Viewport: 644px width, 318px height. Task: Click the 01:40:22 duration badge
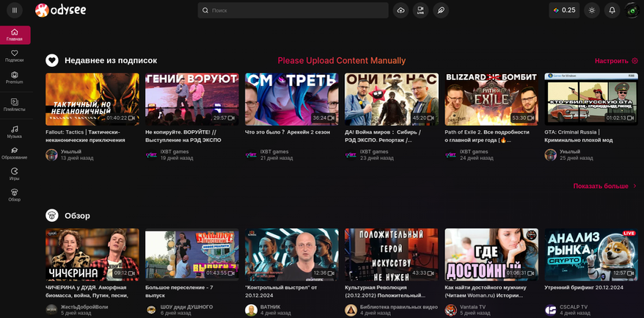pos(121,118)
